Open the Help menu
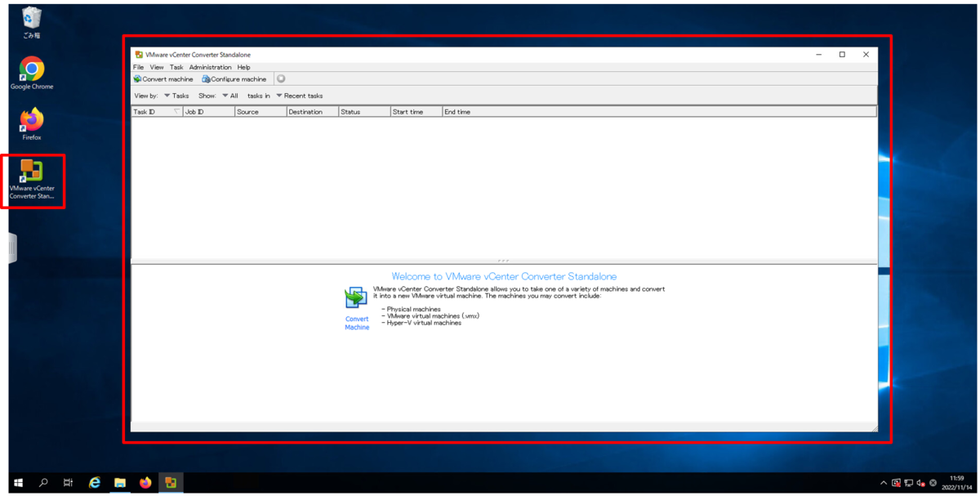980x496 pixels. pyautogui.click(x=243, y=67)
